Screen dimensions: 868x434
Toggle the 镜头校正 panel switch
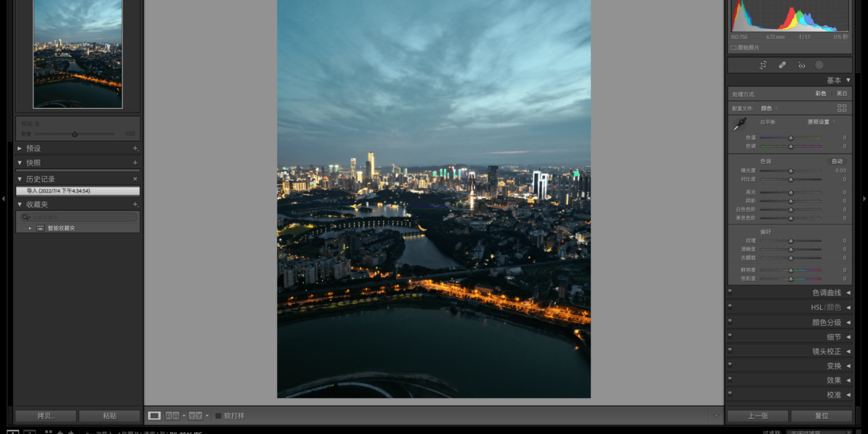click(729, 349)
